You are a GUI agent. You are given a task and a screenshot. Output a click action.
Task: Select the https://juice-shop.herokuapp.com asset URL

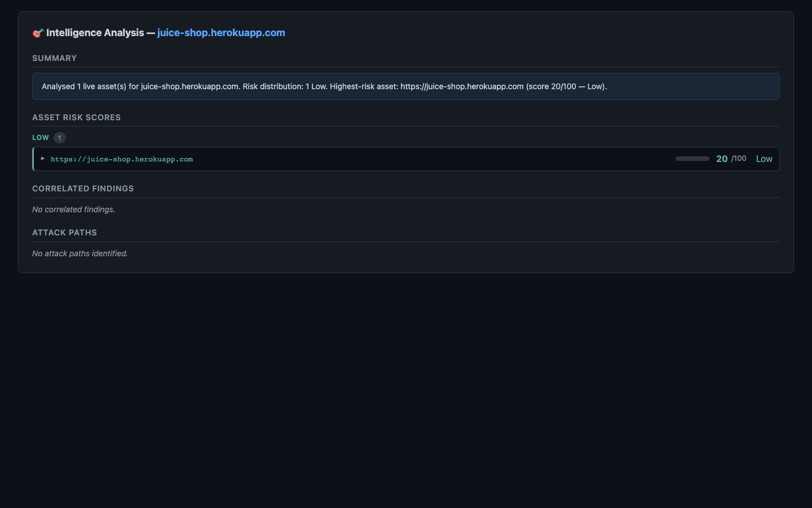pyautogui.click(x=122, y=159)
